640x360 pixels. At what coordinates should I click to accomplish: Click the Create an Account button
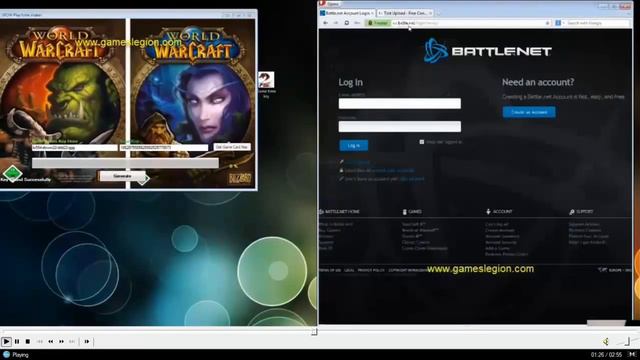(x=529, y=112)
